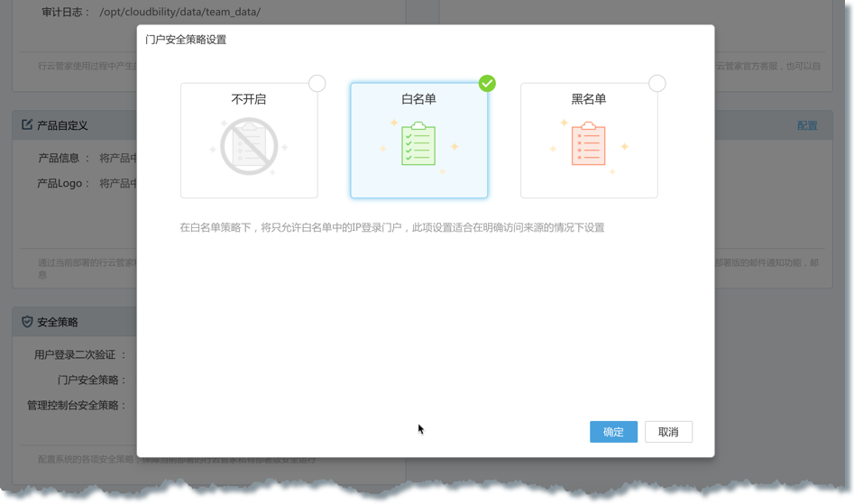The width and height of the screenshot is (854, 504).
Task: Click the 产品自定义 edit icon
Action: (27, 124)
